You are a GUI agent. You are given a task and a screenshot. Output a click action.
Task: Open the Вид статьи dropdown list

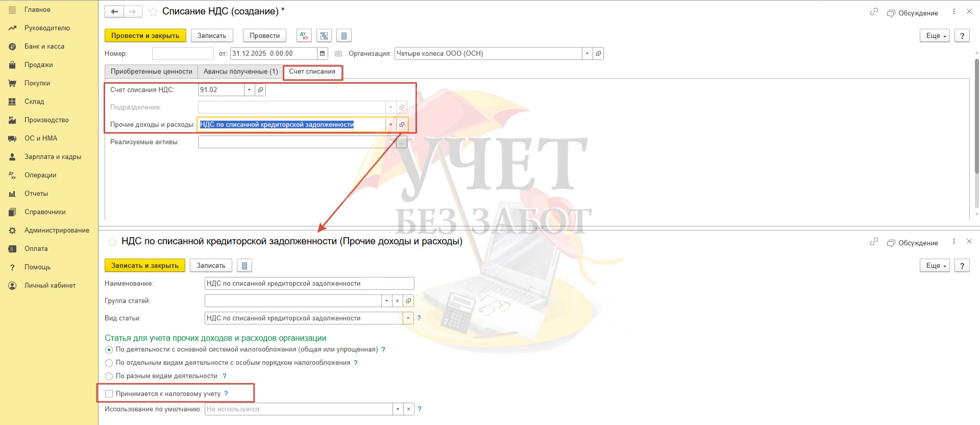(408, 318)
